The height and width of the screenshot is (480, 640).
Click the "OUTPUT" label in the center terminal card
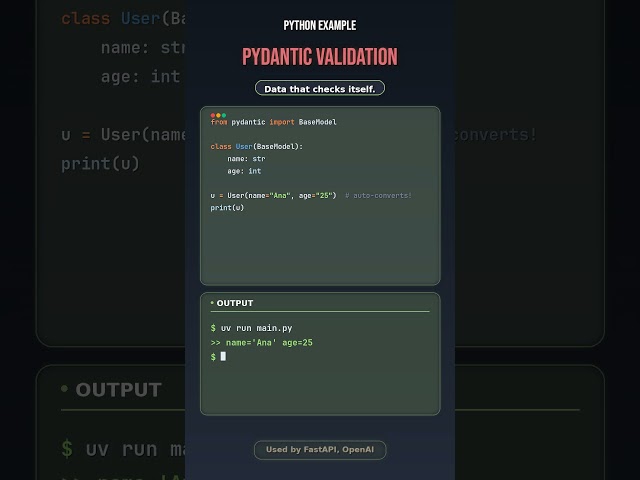tap(235, 303)
